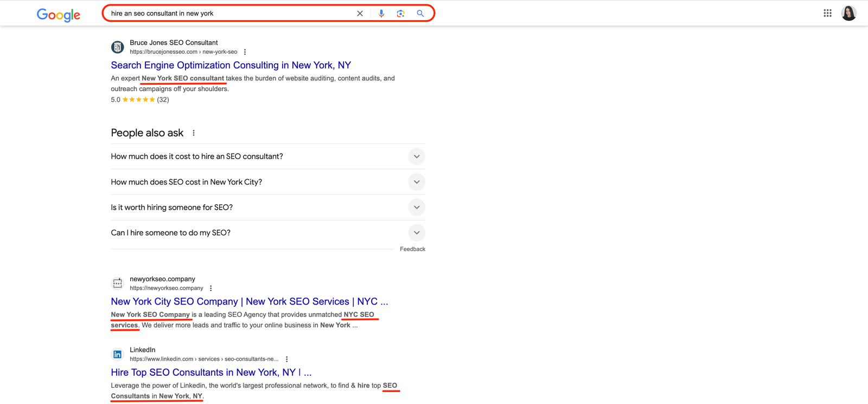The image size is (868, 404).
Task: Open 'Search Engine Optimization Consulting in New York, NY' link
Action: [231, 65]
